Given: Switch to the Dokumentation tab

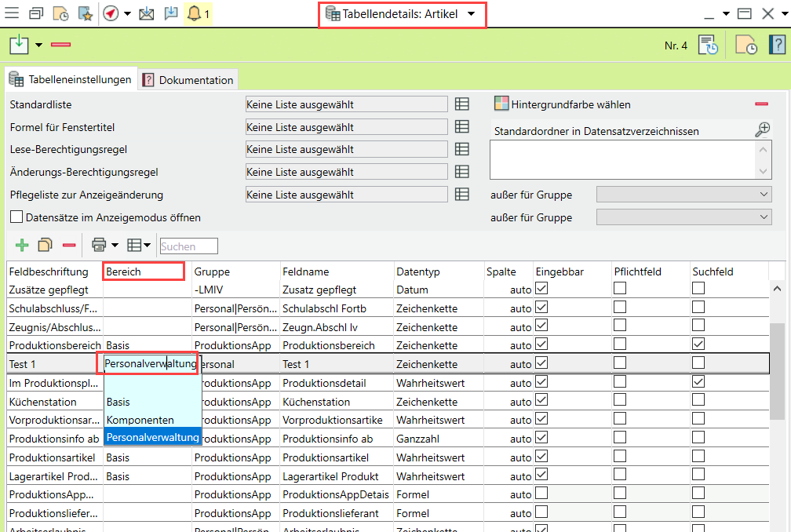Looking at the screenshot, I should coord(188,79).
